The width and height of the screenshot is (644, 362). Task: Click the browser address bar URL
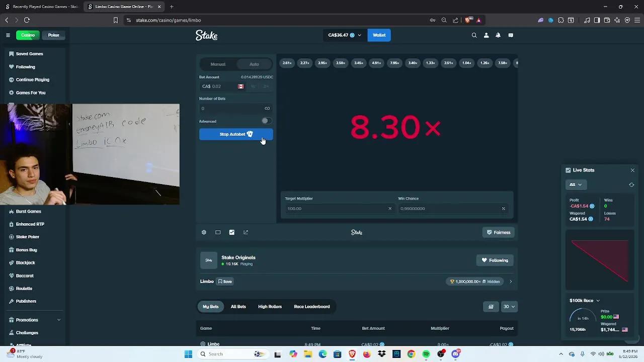(169, 20)
